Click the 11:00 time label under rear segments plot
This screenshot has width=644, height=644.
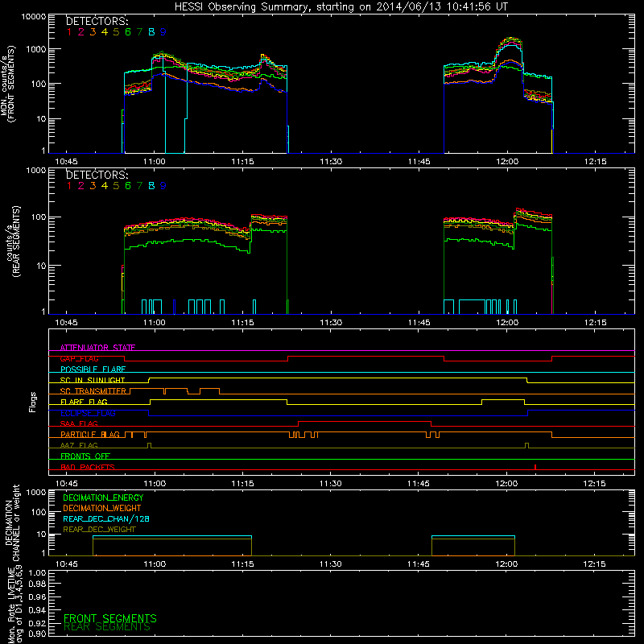pyautogui.click(x=155, y=322)
